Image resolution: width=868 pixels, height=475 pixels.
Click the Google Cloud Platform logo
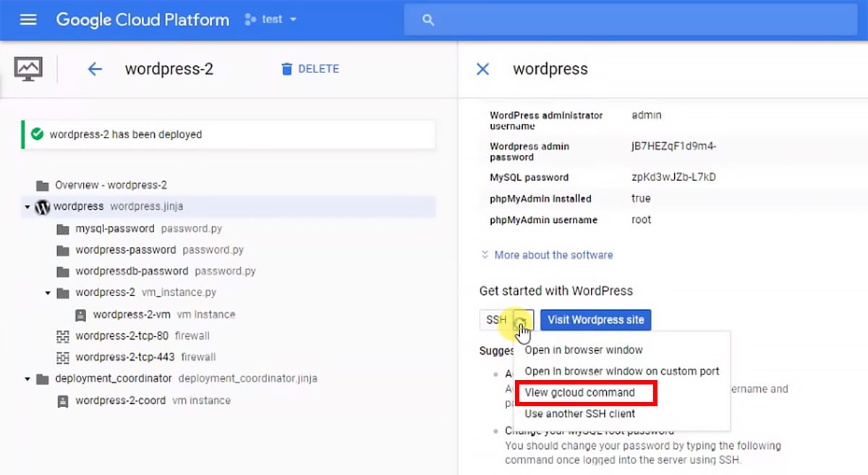click(142, 20)
